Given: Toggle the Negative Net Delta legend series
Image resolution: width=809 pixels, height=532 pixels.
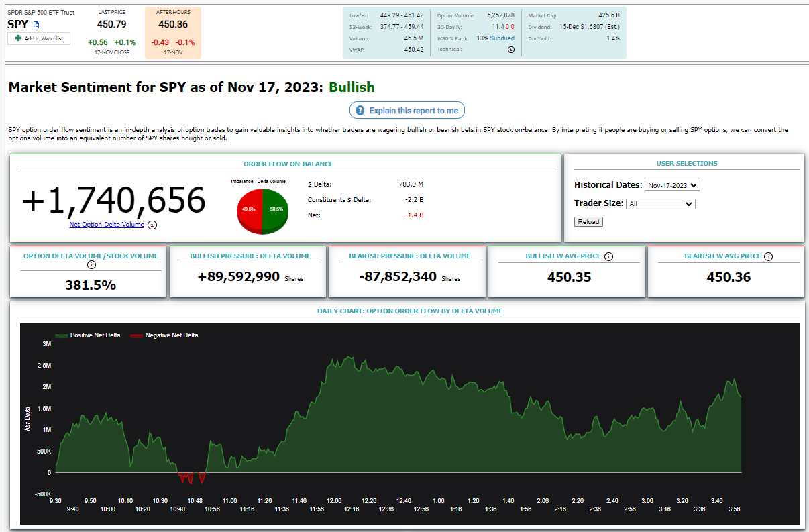Looking at the screenshot, I should click(164, 335).
